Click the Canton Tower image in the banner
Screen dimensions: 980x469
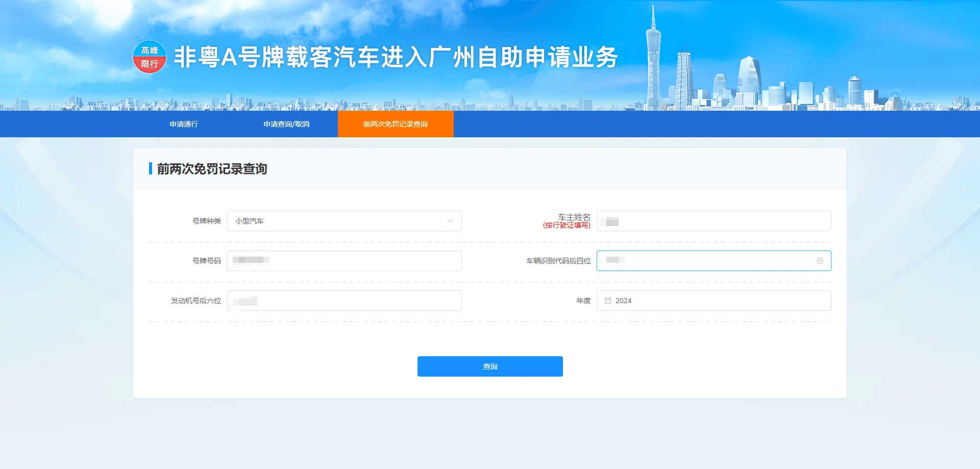tap(653, 61)
